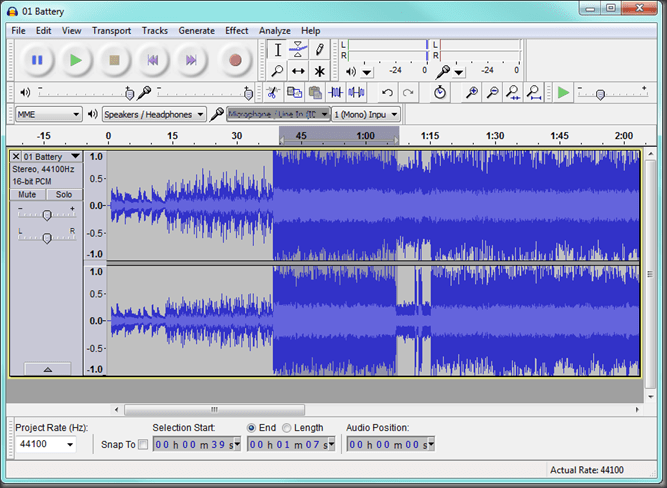Click the red Record button
The height and width of the screenshot is (488, 667).
(x=235, y=60)
